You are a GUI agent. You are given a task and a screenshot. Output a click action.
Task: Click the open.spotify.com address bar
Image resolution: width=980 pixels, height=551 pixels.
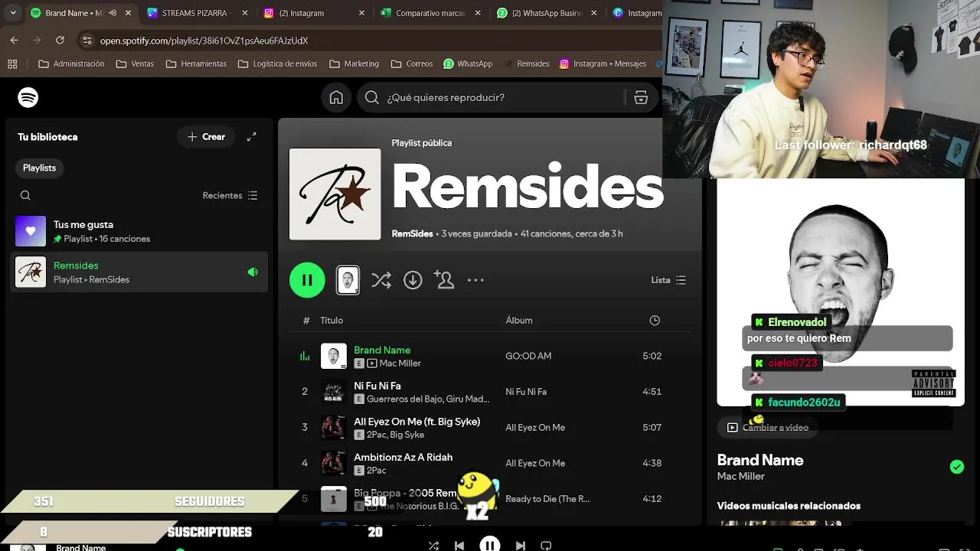(367, 41)
